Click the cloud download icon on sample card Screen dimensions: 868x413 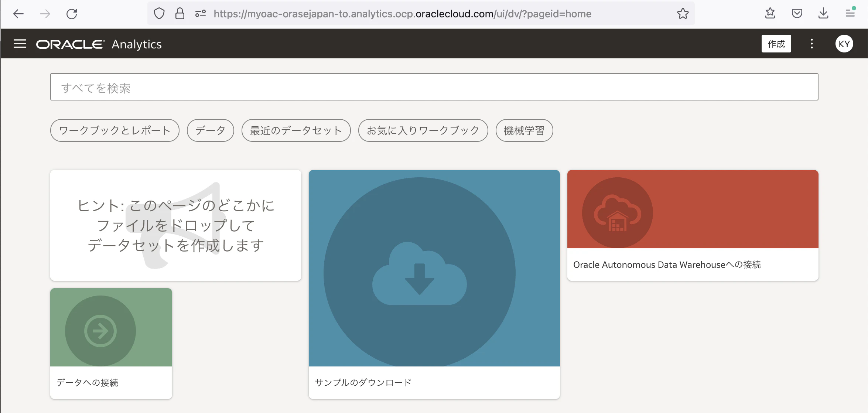(x=419, y=273)
